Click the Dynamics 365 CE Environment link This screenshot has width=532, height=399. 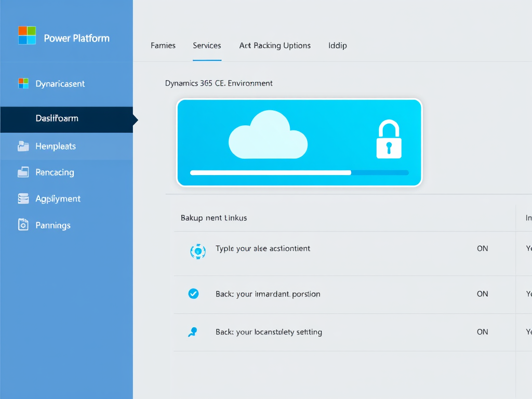219,83
